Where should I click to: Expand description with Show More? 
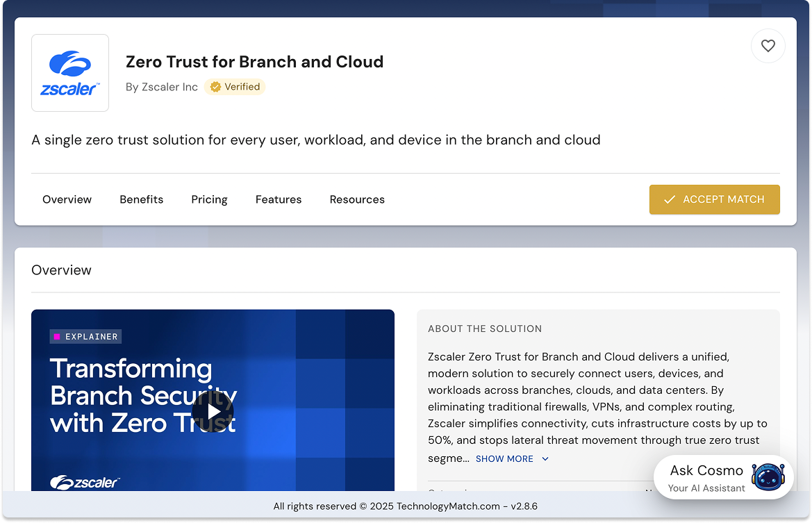pos(512,459)
